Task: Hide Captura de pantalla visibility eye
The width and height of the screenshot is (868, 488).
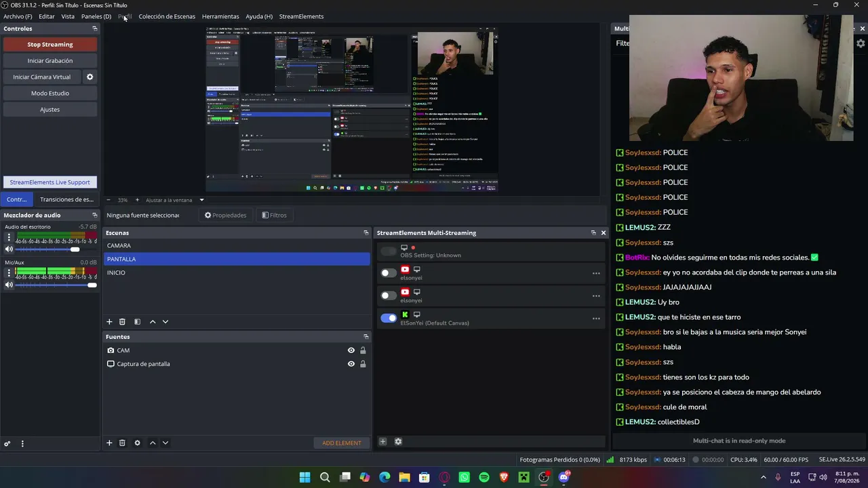Action: (x=351, y=364)
